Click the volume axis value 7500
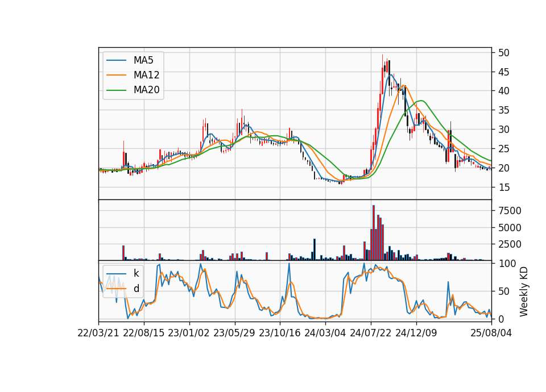 510,211
